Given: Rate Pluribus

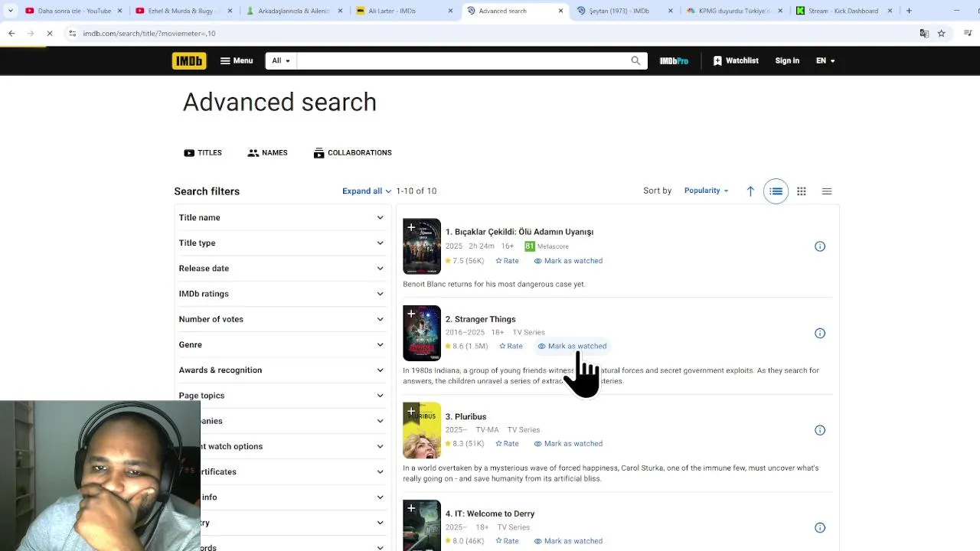Looking at the screenshot, I should 507,444.
